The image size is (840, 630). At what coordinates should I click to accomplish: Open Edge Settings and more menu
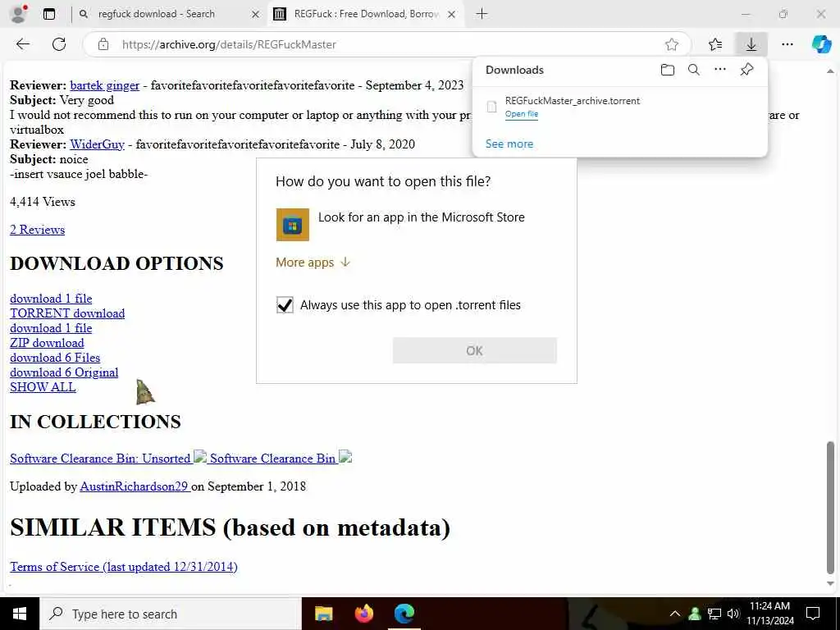tap(787, 44)
